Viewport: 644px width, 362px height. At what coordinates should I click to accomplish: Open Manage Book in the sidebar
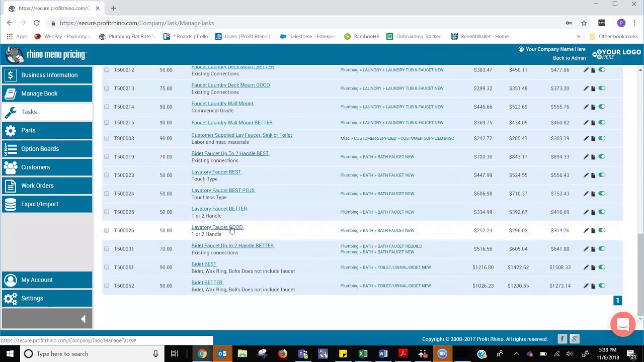pos(47,94)
